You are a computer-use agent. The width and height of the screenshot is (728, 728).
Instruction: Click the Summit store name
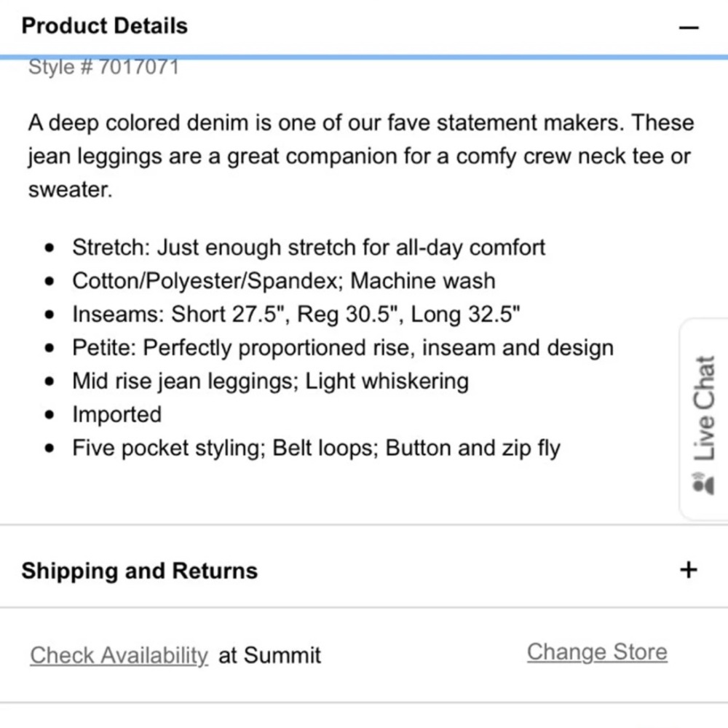(x=282, y=655)
